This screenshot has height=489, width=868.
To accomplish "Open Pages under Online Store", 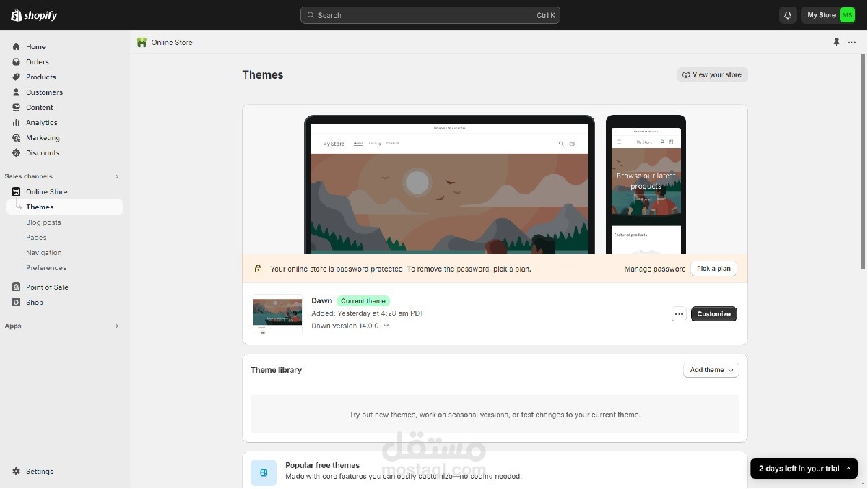I will tap(36, 238).
